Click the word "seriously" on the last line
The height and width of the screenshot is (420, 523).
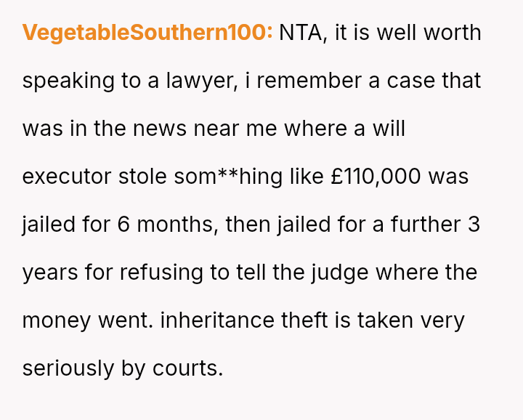pyautogui.click(x=68, y=368)
